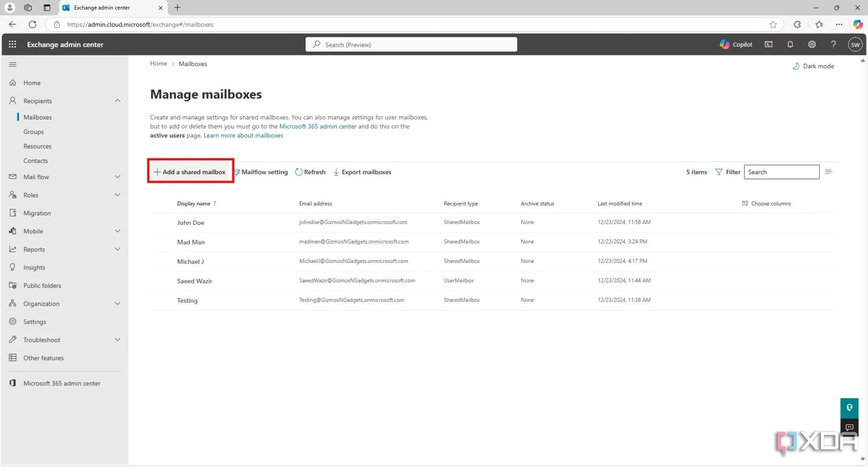Open the feedback chat icon
Viewport: 868px width, 467px height.
849,427
